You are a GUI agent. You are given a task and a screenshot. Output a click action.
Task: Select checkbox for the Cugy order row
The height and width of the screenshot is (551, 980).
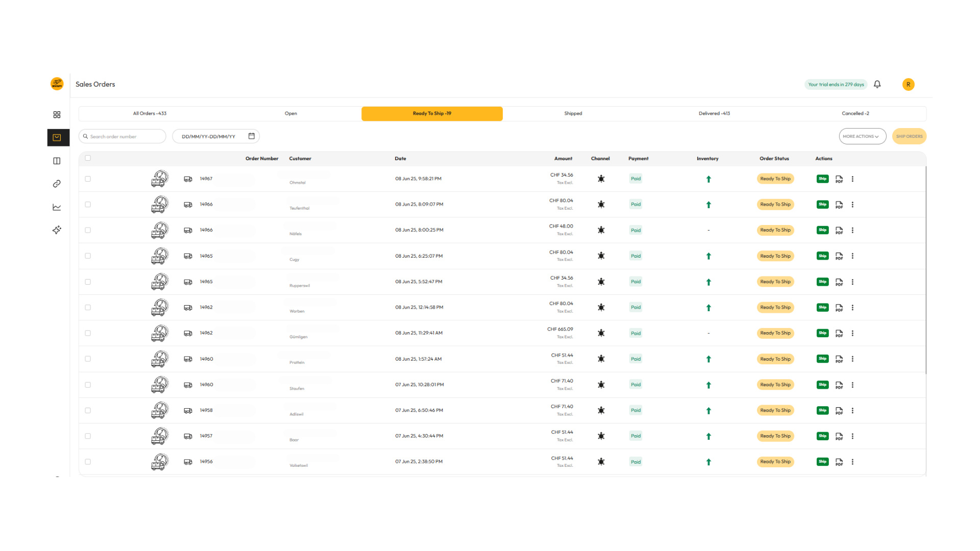click(x=88, y=256)
